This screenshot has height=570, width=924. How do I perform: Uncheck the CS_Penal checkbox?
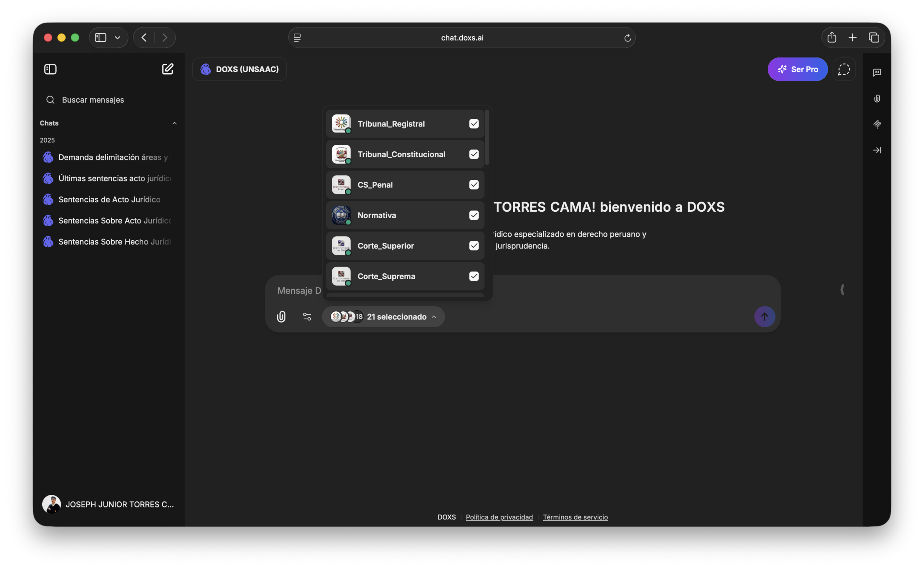pyautogui.click(x=474, y=185)
